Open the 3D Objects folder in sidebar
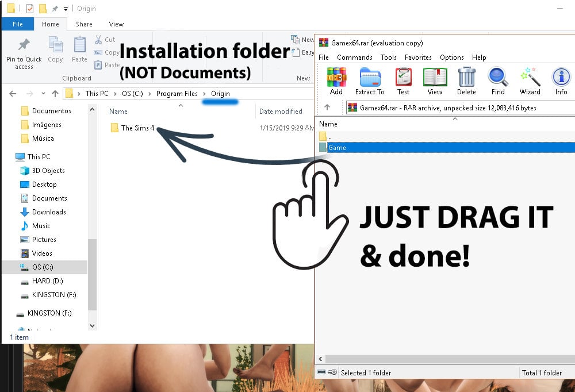The height and width of the screenshot is (392, 575). point(48,171)
